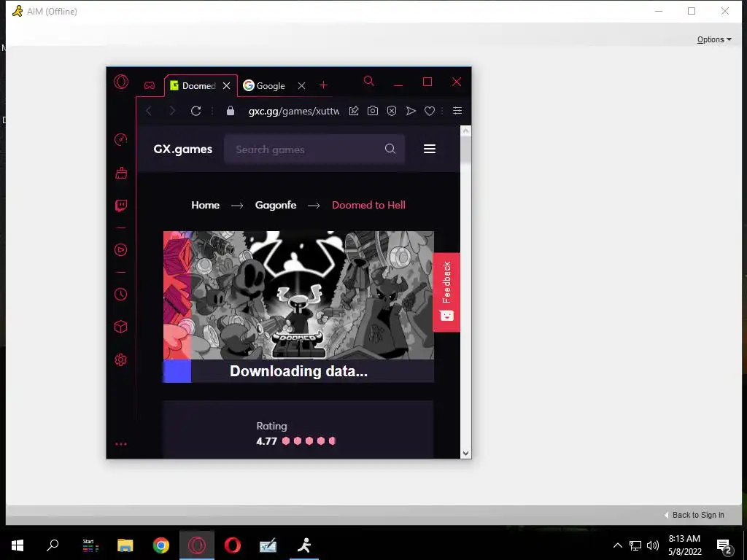Close the Doomed tab
Viewport: 747px width, 560px height.
pyautogui.click(x=227, y=86)
